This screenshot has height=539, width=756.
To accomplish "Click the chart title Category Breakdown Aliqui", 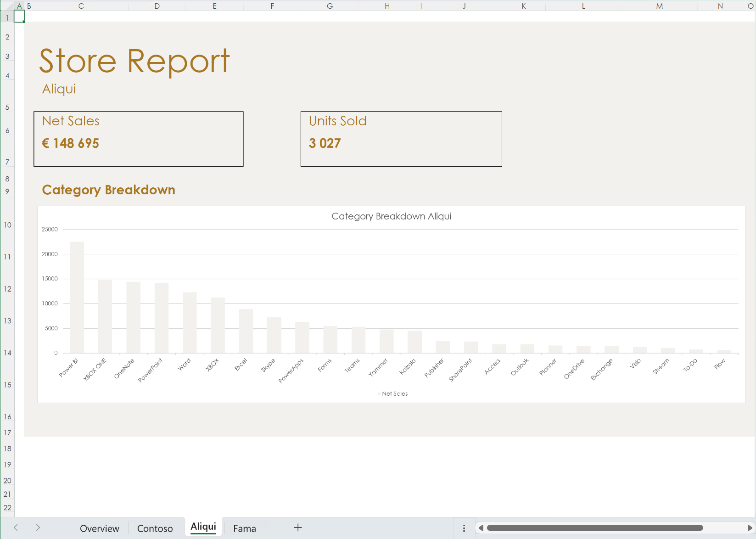I will click(392, 216).
